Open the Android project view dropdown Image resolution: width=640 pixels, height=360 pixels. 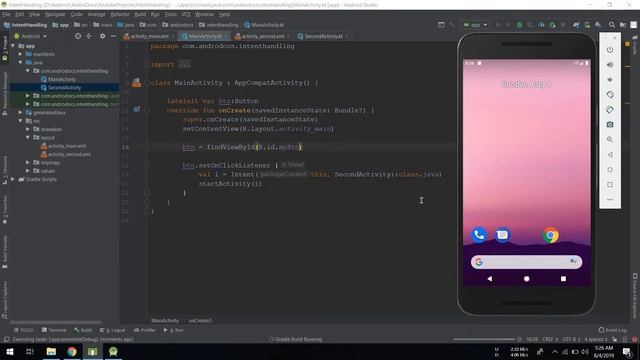point(31,36)
